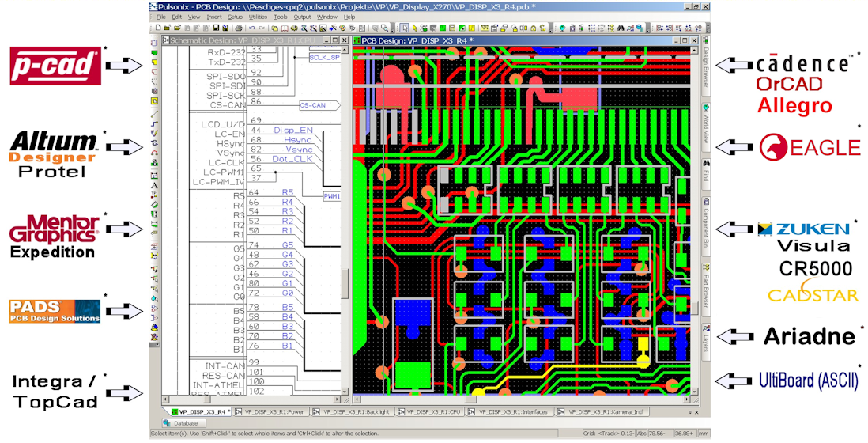Open the Tools menu

point(281,17)
